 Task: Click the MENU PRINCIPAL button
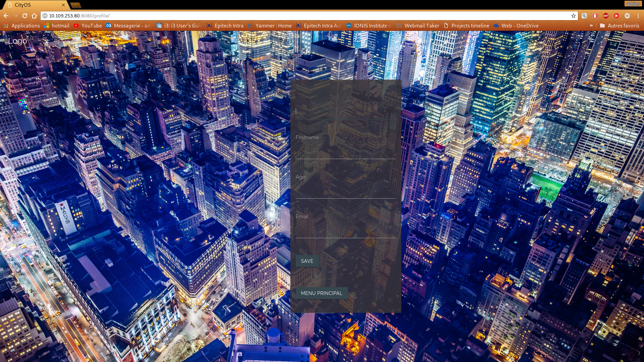point(321,293)
